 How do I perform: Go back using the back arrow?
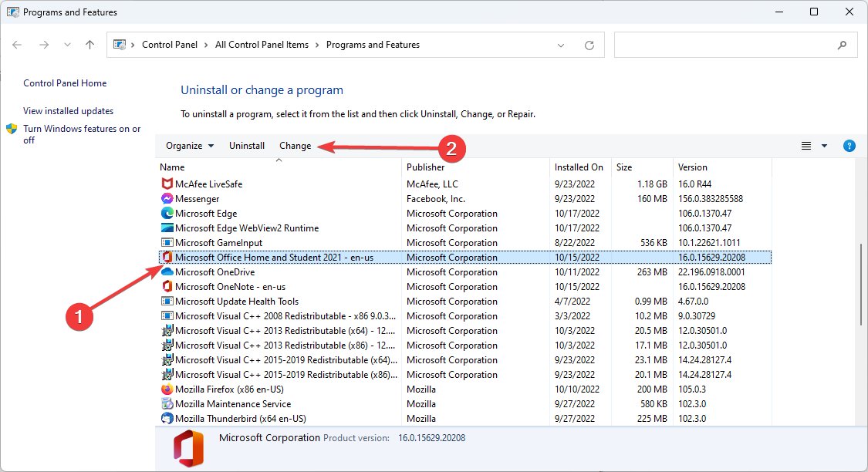[x=17, y=44]
